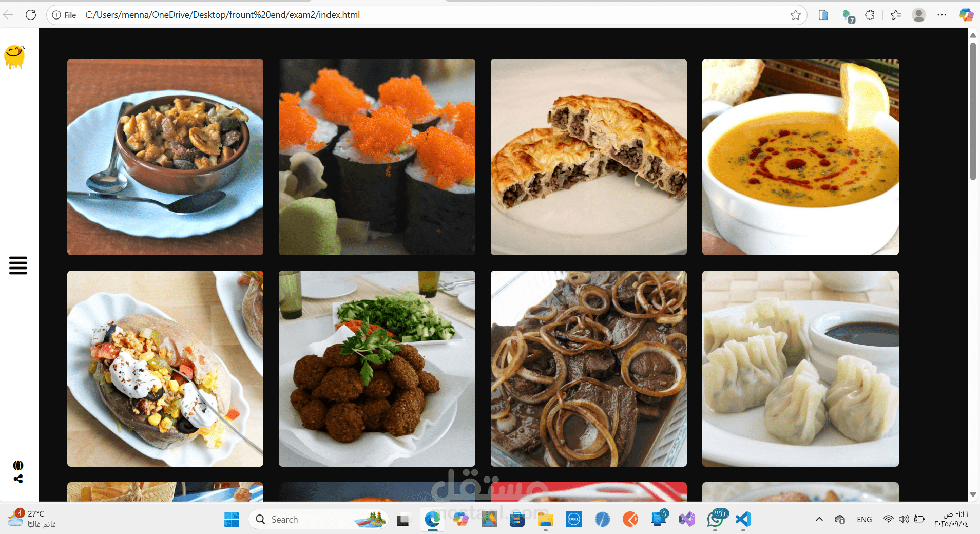The height and width of the screenshot is (534, 980).
Task: Open the beef steak with onions image
Action: [x=589, y=369]
